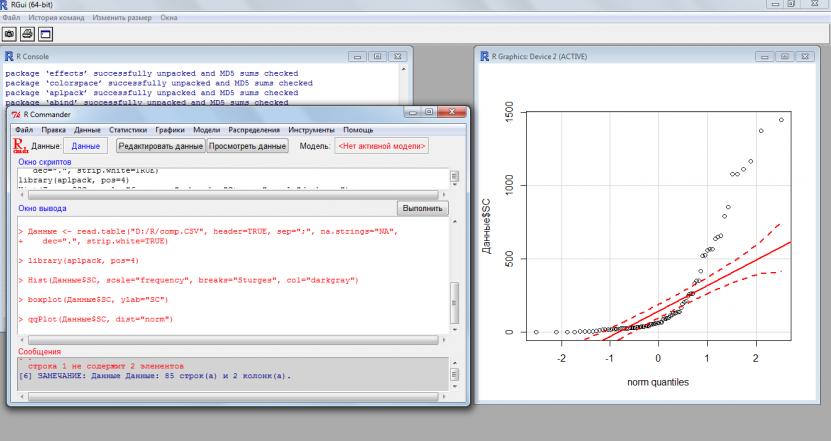Screen dimensions: 831x441
Task: Open the Модели menu
Action: click(x=207, y=130)
